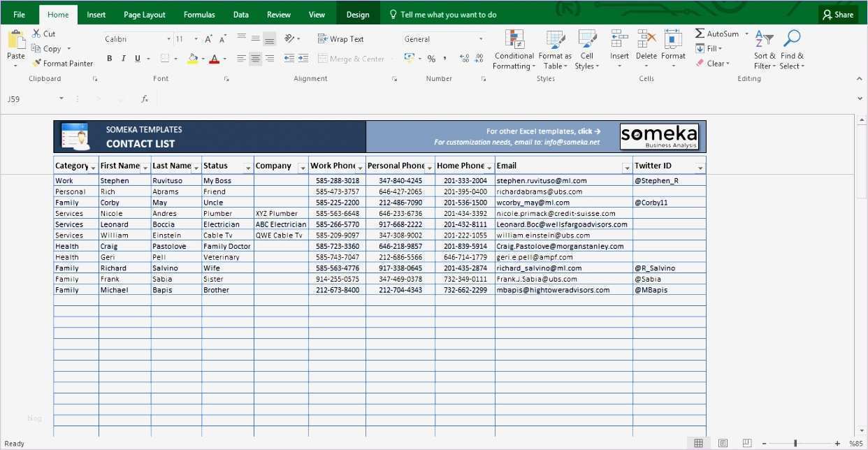Activate the Format Painter
This screenshot has width=868, height=450.
(63, 63)
